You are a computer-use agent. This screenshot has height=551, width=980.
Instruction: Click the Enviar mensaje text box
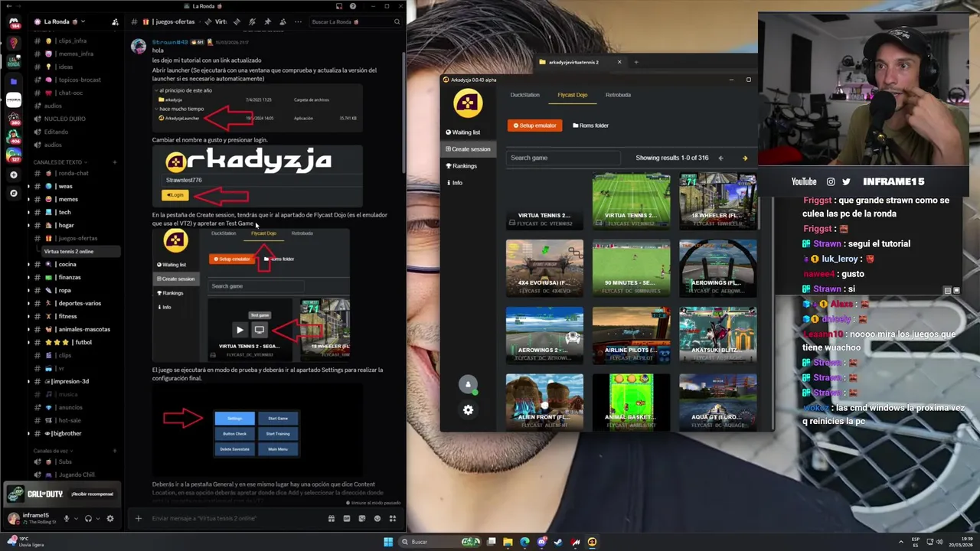tap(234, 518)
